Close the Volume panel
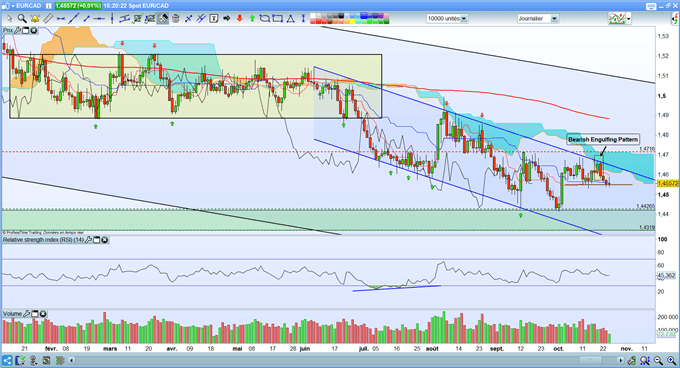 [x=43, y=313]
